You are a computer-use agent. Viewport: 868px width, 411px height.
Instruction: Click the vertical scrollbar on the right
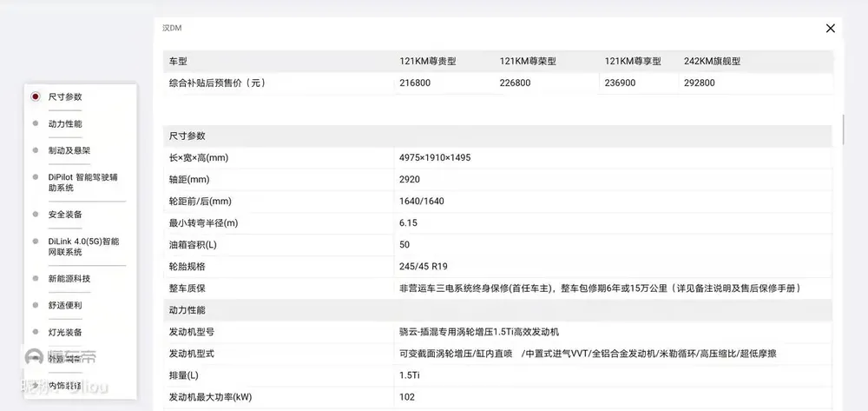(843, 129)
